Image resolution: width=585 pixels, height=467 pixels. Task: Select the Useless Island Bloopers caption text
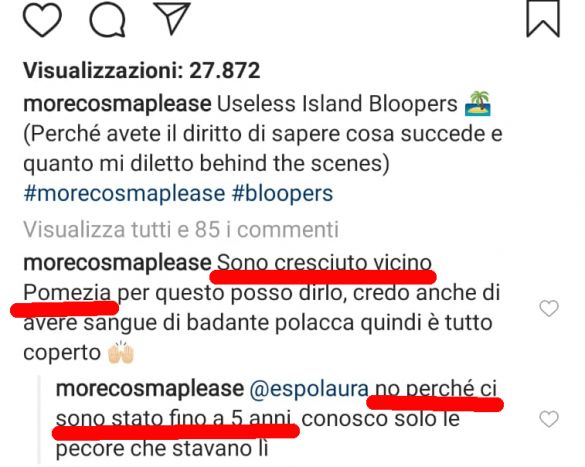click(x=337, y=104)
